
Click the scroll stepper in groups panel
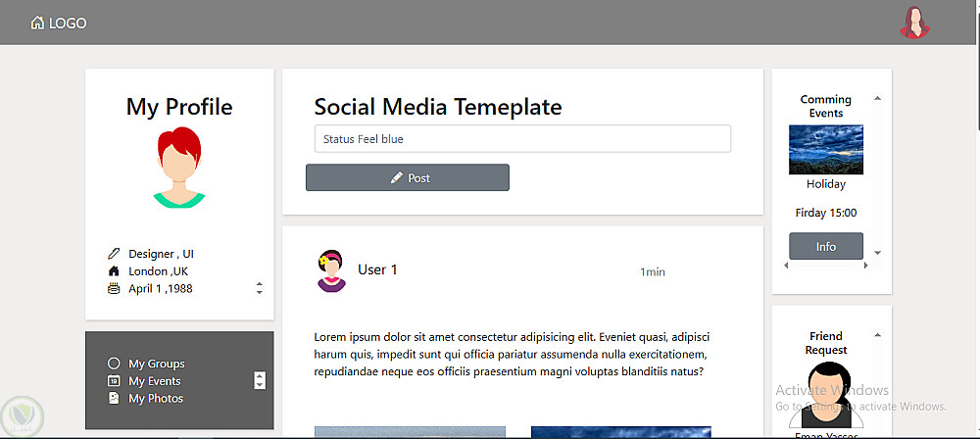click(x=259, y=380)
